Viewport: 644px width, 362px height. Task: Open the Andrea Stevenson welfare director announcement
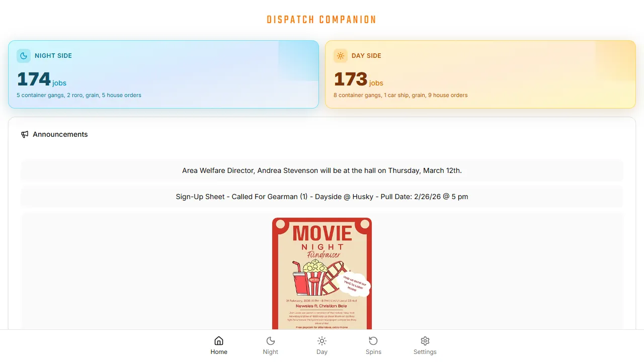point(322,170)
